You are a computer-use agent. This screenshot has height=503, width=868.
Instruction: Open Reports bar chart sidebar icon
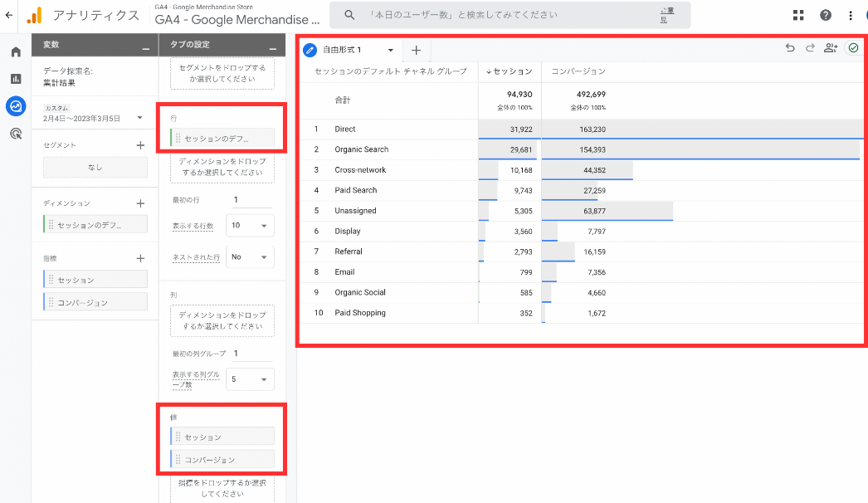point(16,79)
